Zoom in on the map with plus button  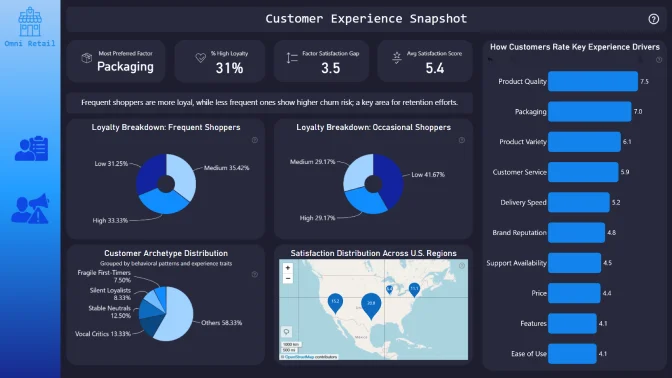click(288, 268)
